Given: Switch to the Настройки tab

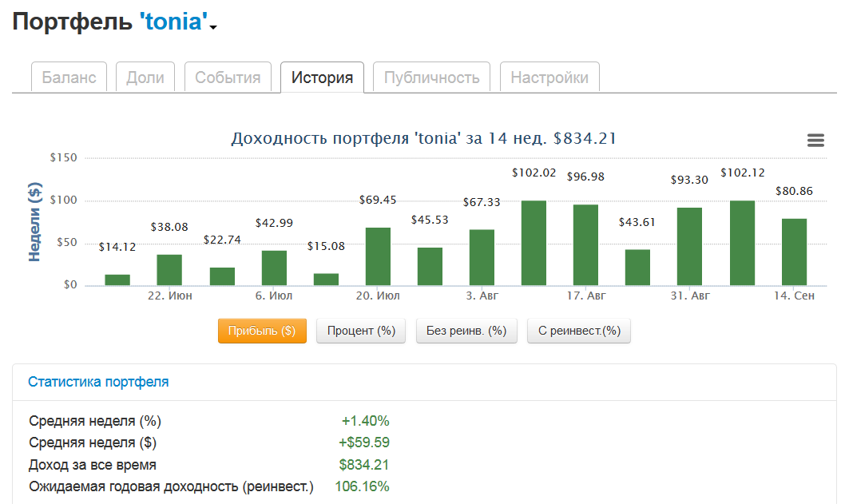Looking at the screenshot, I should point(549,77).
